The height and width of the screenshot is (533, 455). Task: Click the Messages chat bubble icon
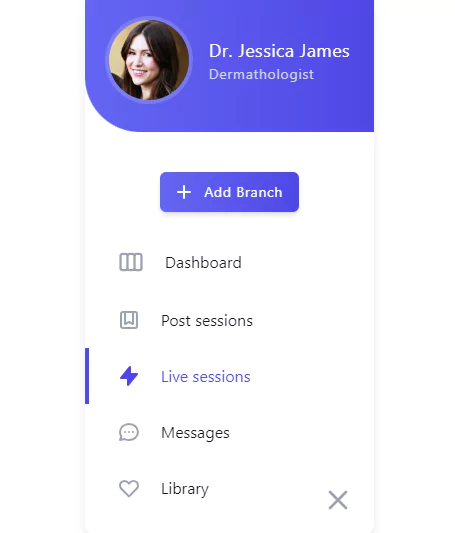129,432
